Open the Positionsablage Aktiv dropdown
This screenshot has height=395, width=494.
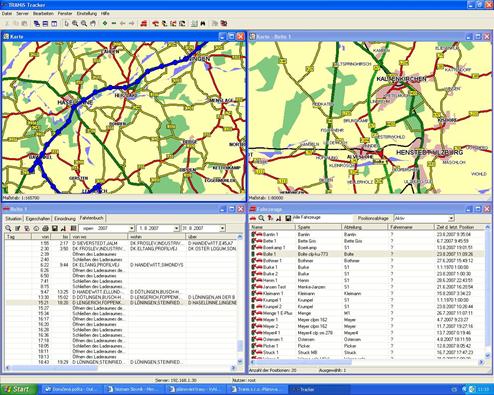451,218
